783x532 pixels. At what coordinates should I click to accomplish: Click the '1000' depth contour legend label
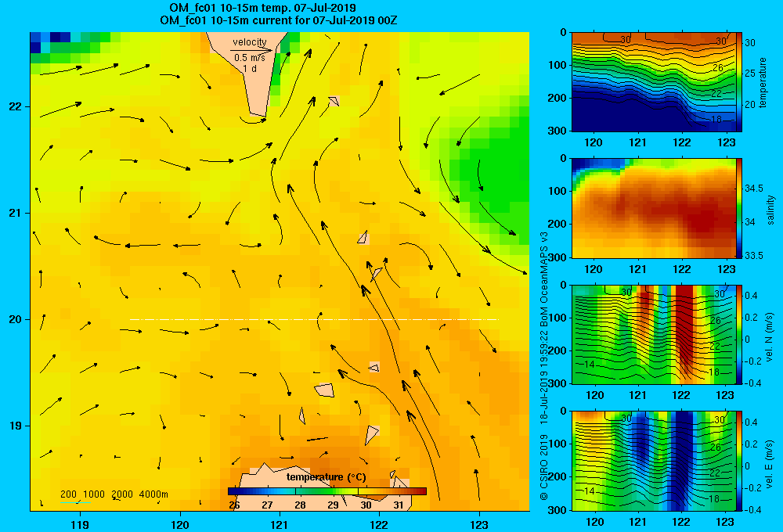coord(94,494)
